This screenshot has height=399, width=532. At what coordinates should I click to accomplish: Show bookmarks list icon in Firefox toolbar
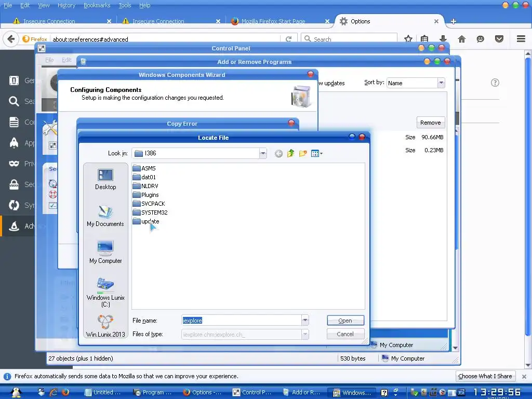pyautogui.click(x=424, y=39)
